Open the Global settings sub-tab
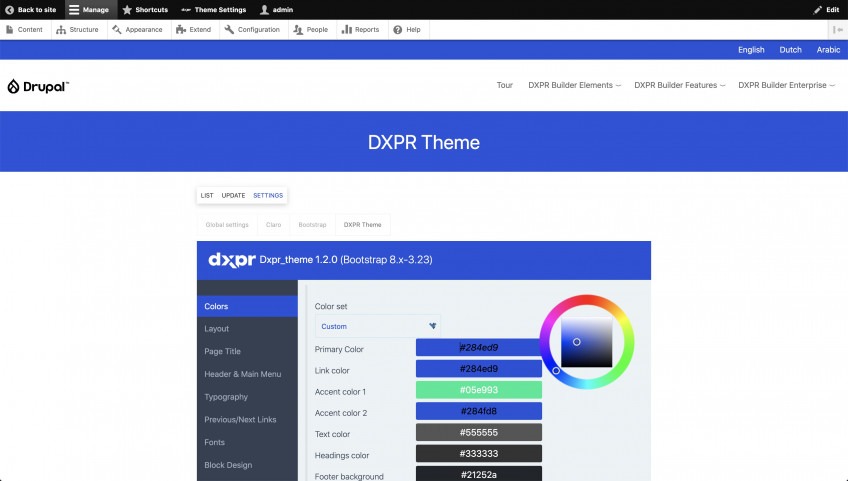Screen dimensions: 848x481 click(227, 225)
